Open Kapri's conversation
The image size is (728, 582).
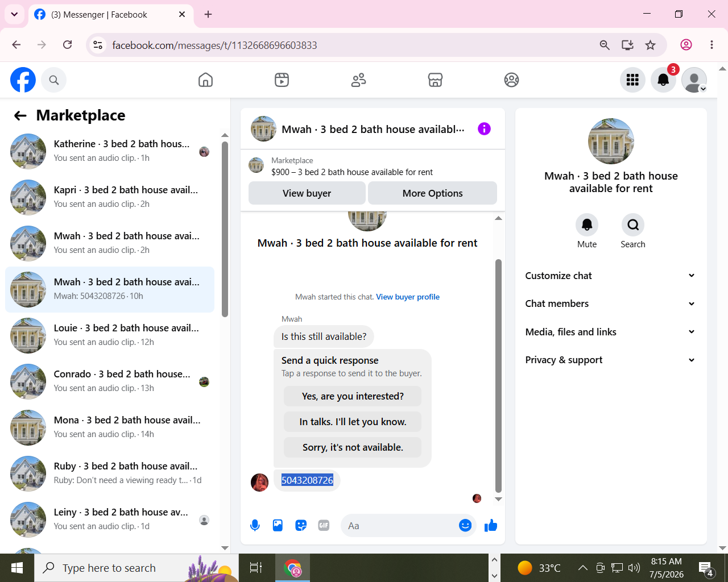tap(110, 197)
